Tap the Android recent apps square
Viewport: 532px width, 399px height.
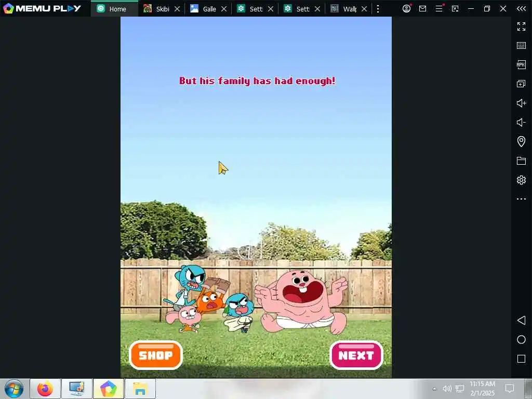point(521,358)
